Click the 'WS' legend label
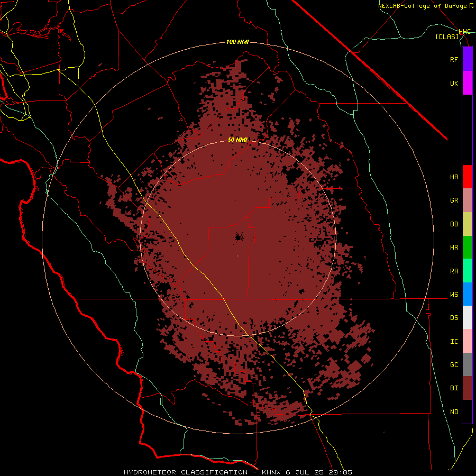This screenshot has width=476, height=476. (454, 295)
